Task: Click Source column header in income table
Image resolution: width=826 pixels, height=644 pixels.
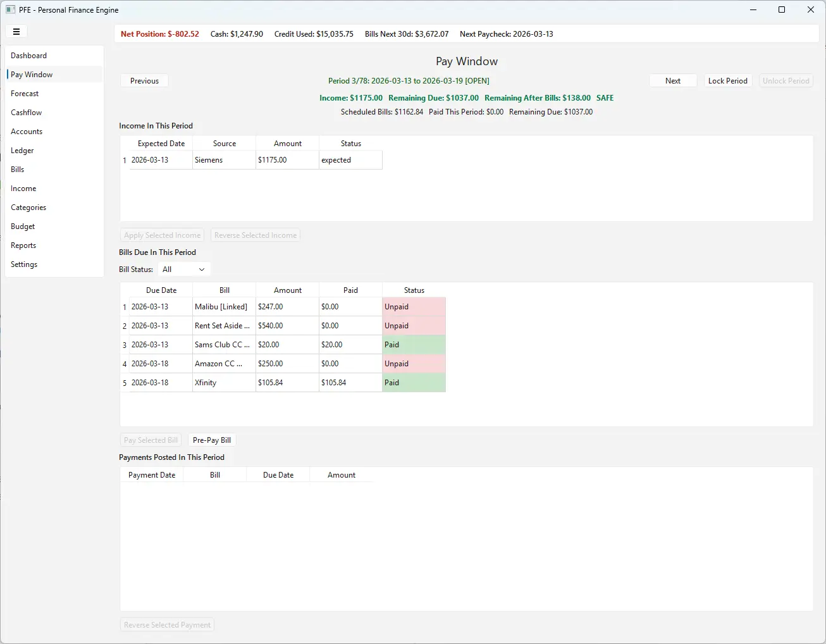Action: 225,144
